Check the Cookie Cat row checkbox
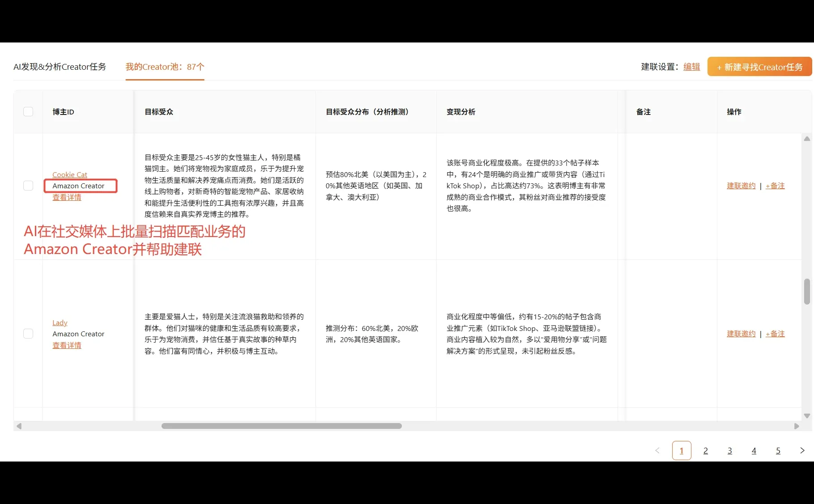 pos(28,185)
